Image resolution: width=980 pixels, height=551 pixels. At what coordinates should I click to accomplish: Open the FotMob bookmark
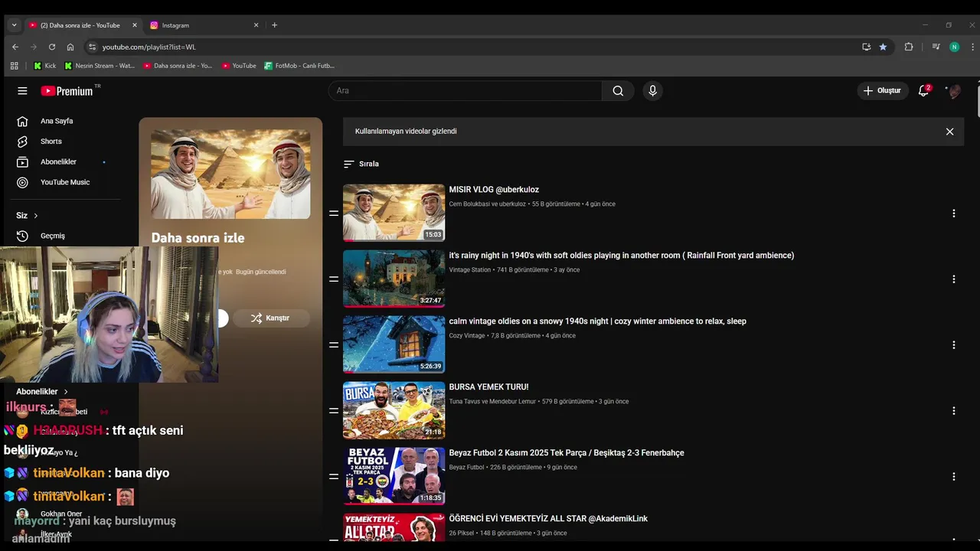[299, 66]
